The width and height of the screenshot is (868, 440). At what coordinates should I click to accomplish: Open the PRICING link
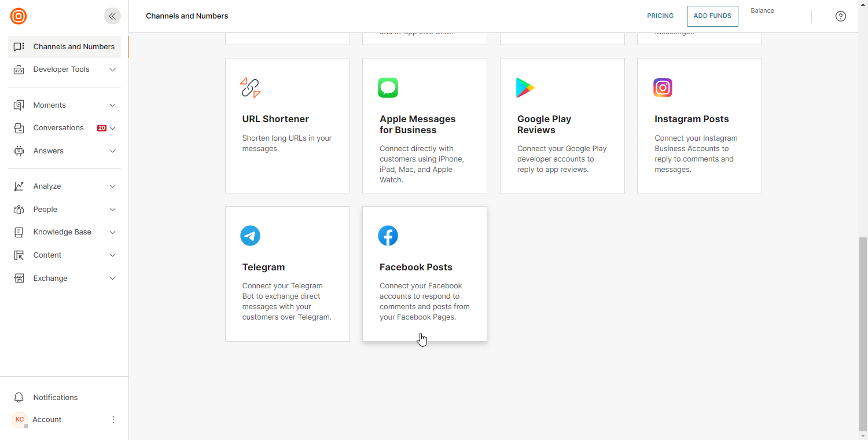[x=660, y=16]
